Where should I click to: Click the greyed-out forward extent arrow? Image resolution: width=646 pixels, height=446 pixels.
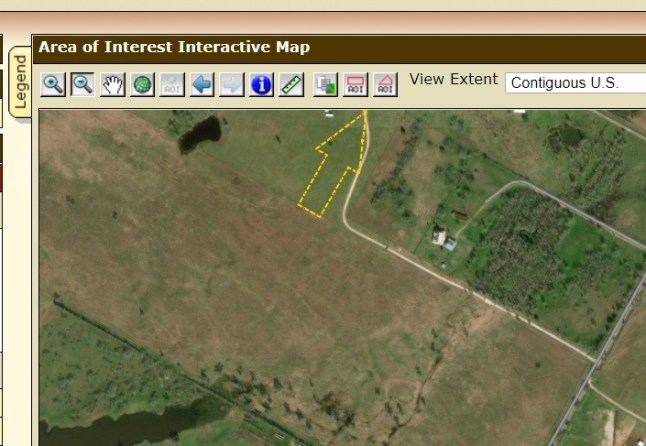click(231, 85)
